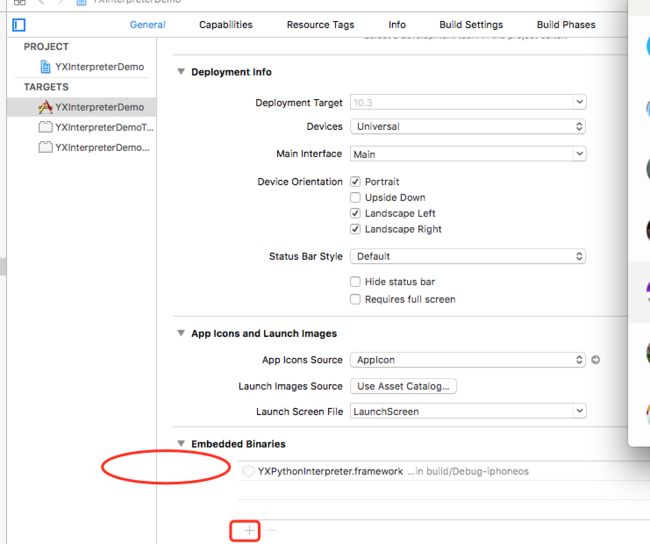Open the Status Bar Style popup

(x=468, y=256)
